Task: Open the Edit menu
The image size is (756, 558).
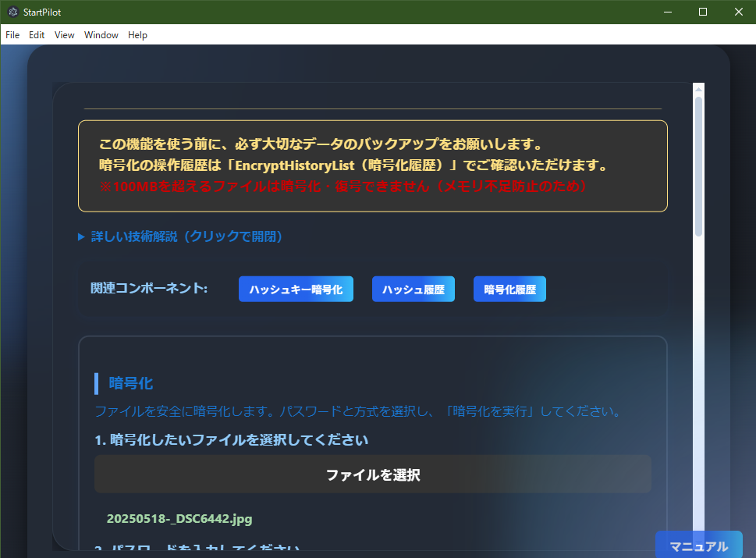Action: click(37, 35)
